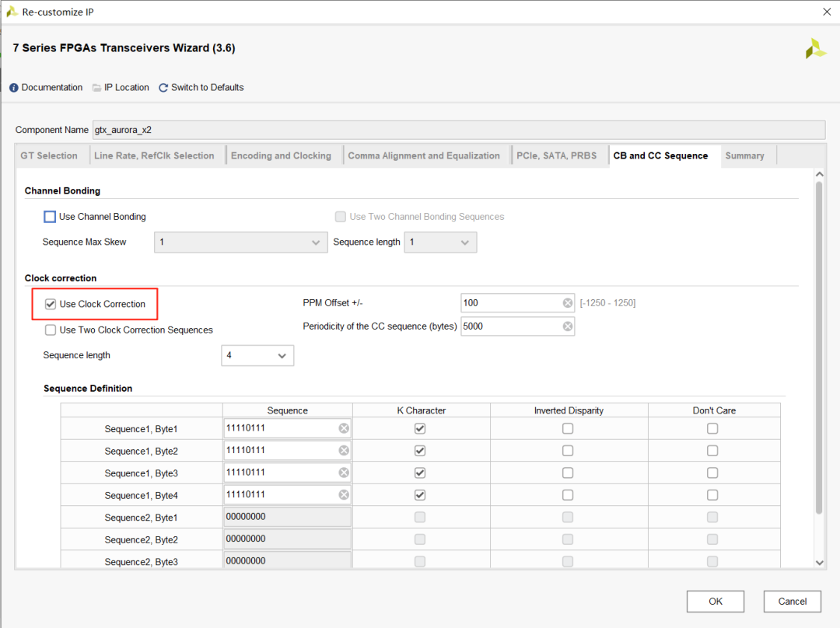Image resolution: width=840 pixels, height=628 pixels.
Task: Enable the Use Channel Bonding checkbox
Action: [x=51, y=217]
